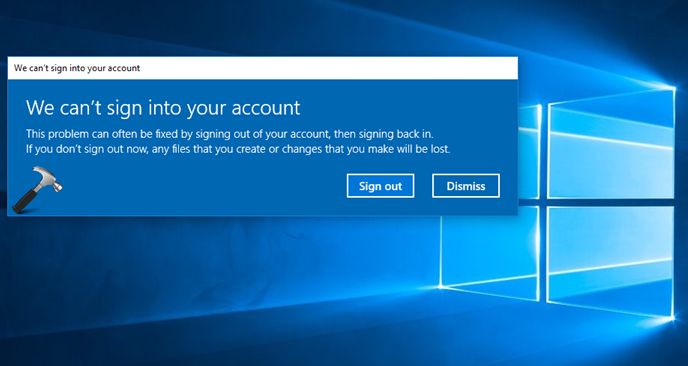Click the line "This problem can often be fixed"

point(229,133)
